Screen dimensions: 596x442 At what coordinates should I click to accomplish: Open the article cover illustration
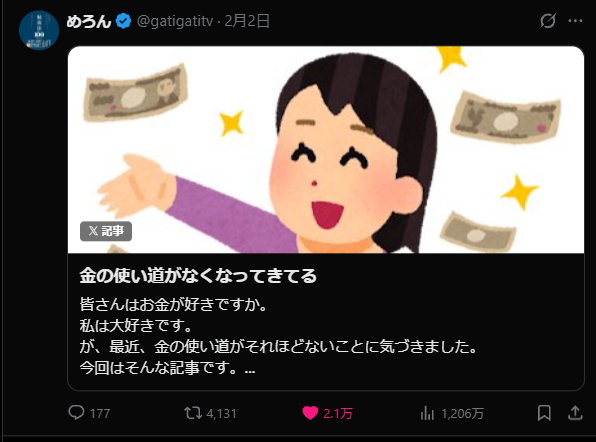326,150
